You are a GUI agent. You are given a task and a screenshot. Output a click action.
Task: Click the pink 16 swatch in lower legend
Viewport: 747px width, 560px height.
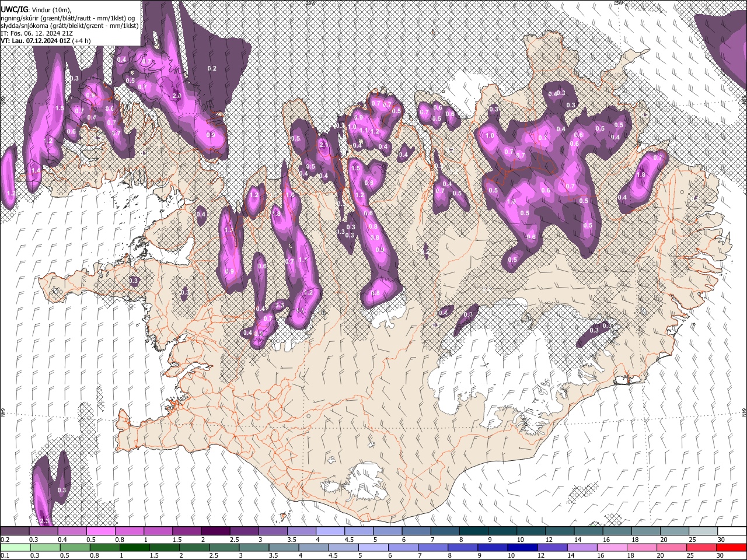(x=612, y=547)
